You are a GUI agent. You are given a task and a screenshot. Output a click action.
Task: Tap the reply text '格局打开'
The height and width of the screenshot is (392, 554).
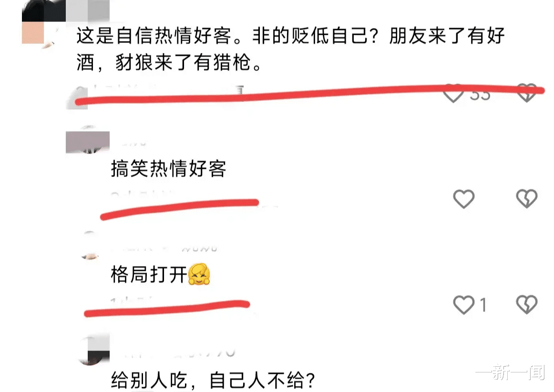pos(149,275)
